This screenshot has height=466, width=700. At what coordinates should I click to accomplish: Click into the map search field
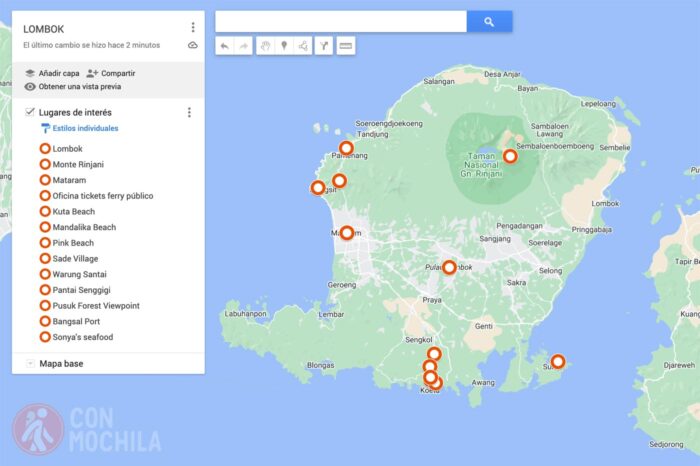click(x=341, y=21)
